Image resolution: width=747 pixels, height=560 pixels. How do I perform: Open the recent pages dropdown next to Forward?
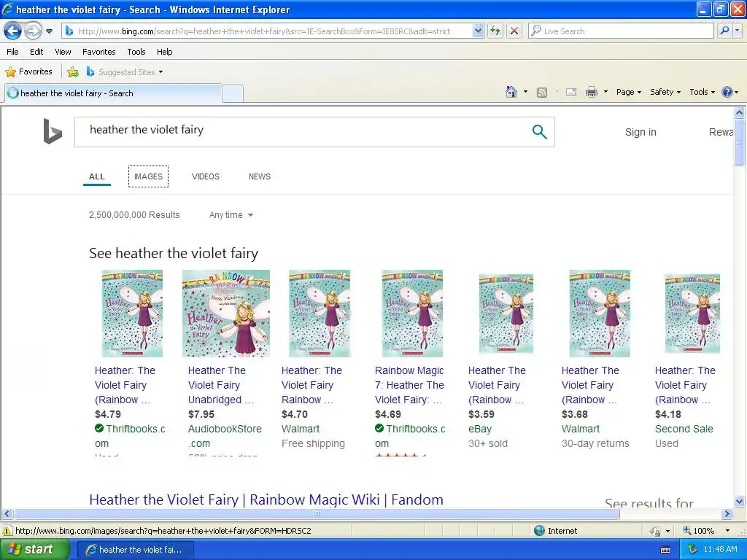[x=49, y=31]
